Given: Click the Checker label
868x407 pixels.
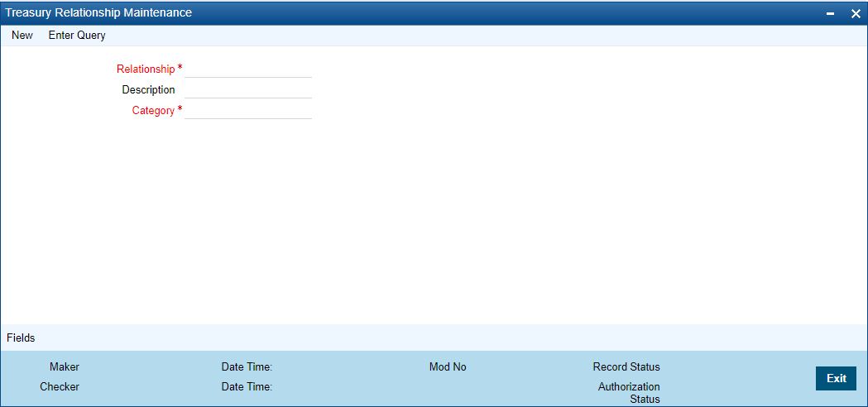Looking at the screenshot, I should pyautogui.click(x=60, y=386).
